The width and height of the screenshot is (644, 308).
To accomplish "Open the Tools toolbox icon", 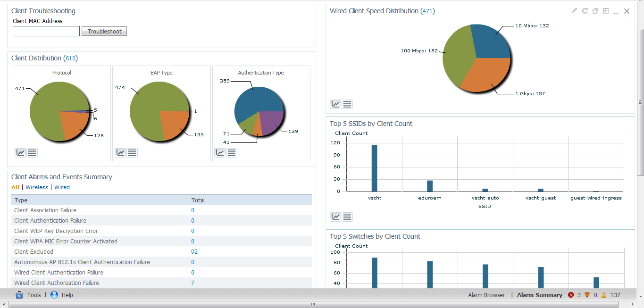I will coord(19,295).
